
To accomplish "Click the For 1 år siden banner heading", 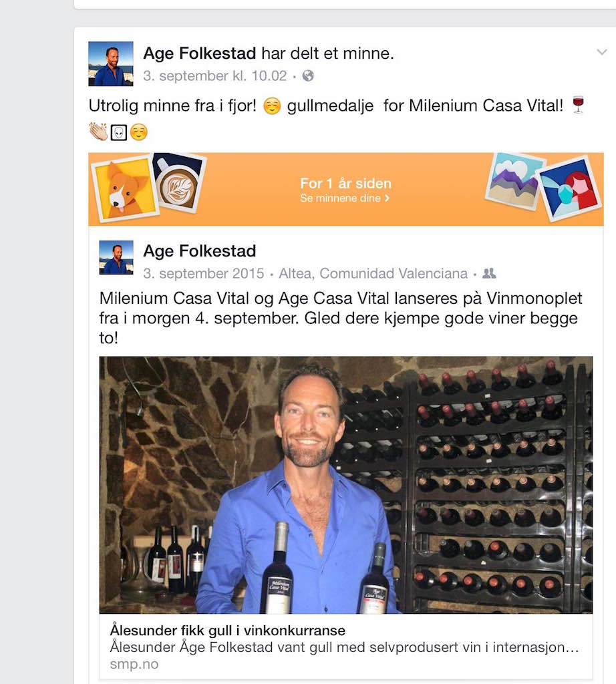I will click(x=345, y=183).
